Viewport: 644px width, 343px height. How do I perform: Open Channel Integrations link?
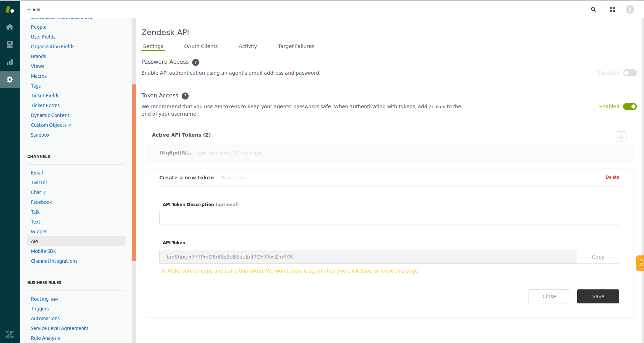tap(54, 261)
